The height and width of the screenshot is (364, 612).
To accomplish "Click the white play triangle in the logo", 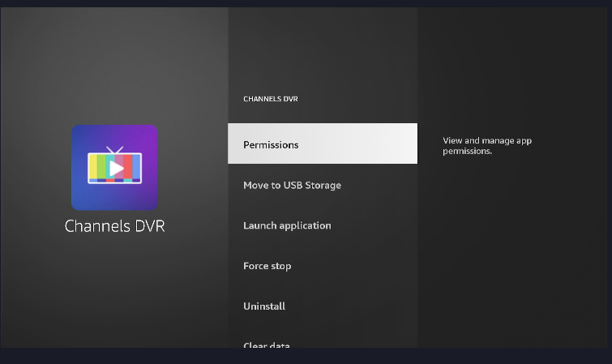I will (116, 168).
